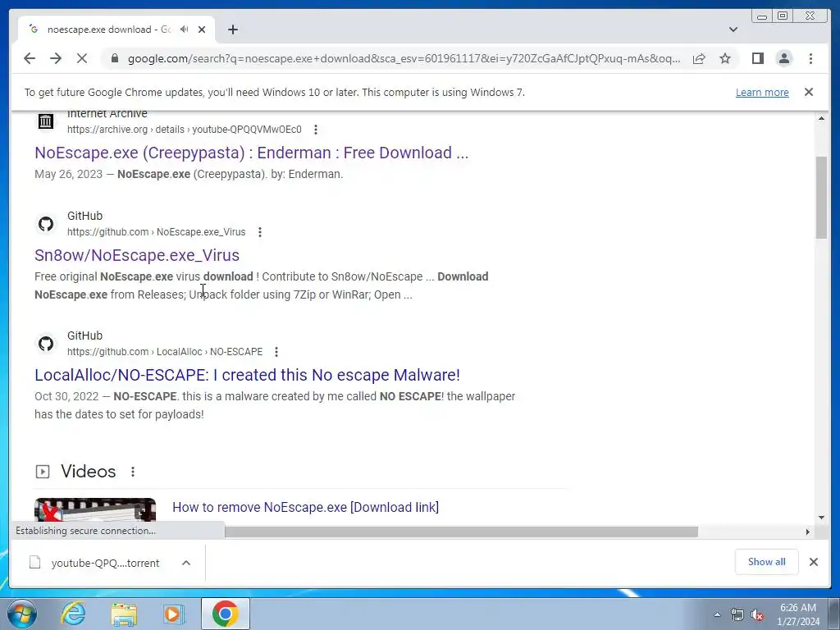
Task: Open more options for LocalAlloc NO-ESCAPE result
Action: point(276,352)
